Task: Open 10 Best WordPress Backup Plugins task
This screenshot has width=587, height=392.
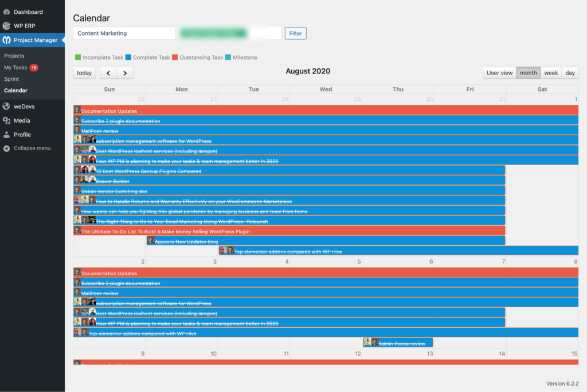Action: (289, 171)
